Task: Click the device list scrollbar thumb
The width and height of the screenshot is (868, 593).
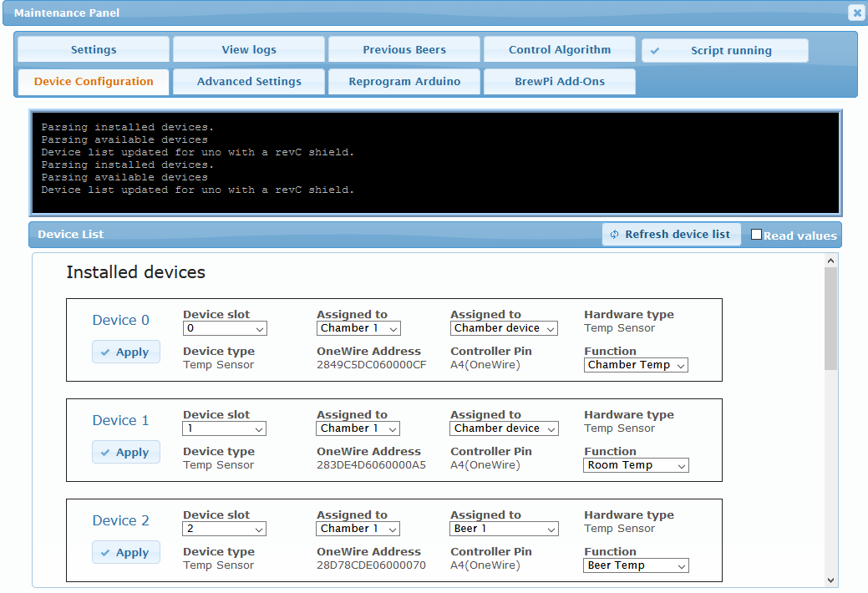Action: click(x=830, y=318)
